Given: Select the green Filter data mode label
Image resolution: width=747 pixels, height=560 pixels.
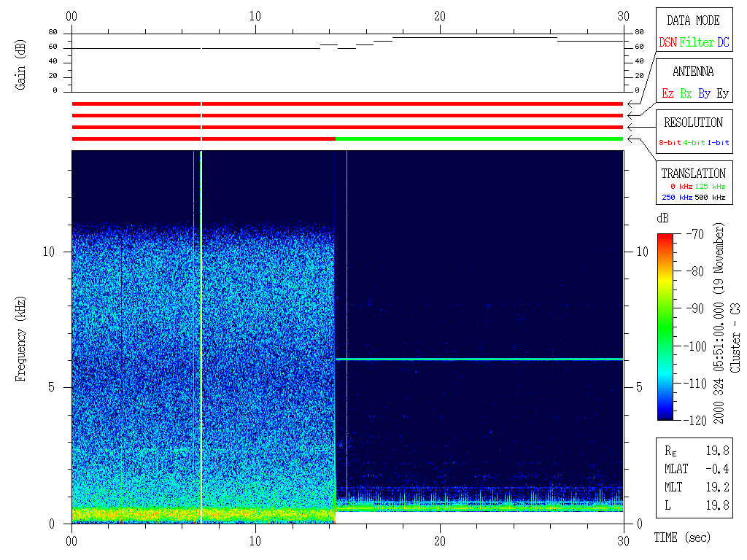Looking at the screenshot, I should (x=697, y=42).
